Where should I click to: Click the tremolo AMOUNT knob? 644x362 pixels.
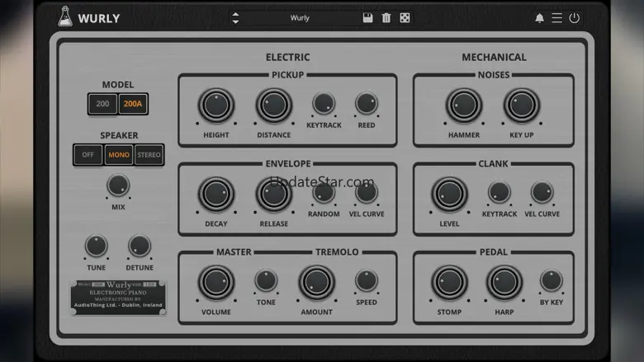(317, 283)
